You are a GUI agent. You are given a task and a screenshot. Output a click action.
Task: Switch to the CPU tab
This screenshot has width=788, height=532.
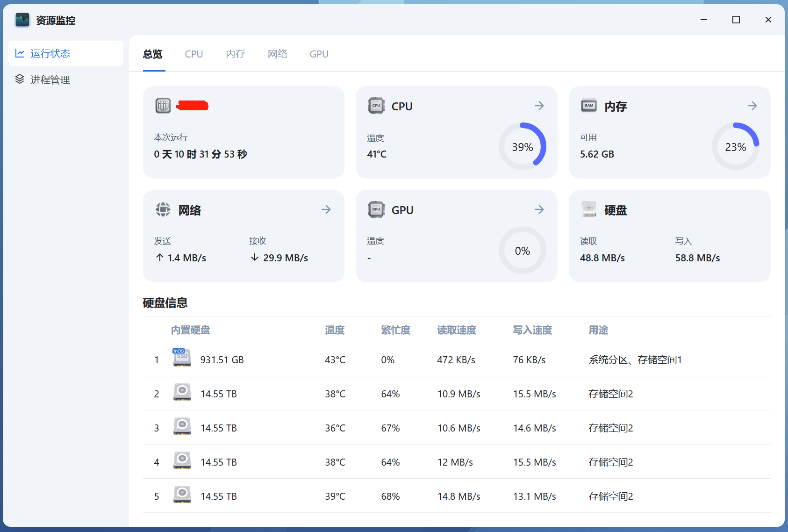pyautogui.click(x=194, y=54)
